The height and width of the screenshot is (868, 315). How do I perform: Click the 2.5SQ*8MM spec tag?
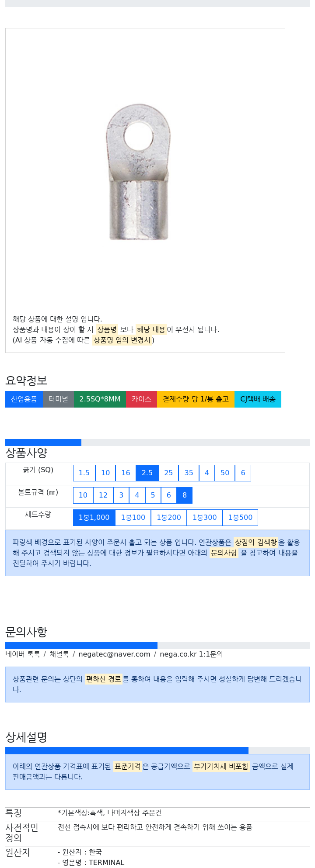point(100,399)
